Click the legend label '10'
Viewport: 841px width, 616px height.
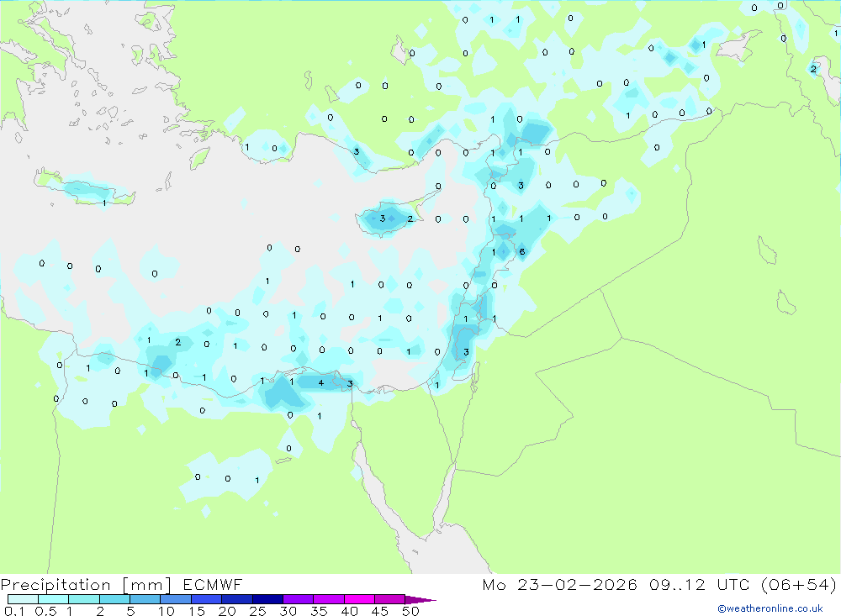[167, 611]
